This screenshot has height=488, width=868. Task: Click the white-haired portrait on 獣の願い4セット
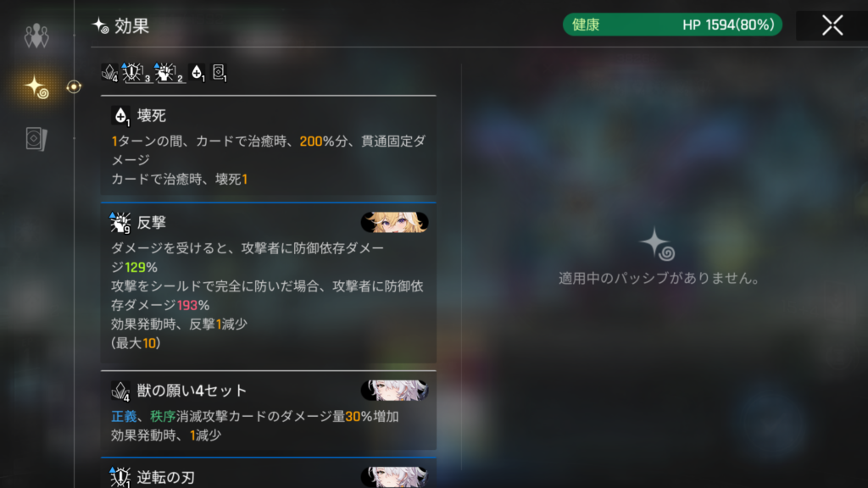click(395, 391)
